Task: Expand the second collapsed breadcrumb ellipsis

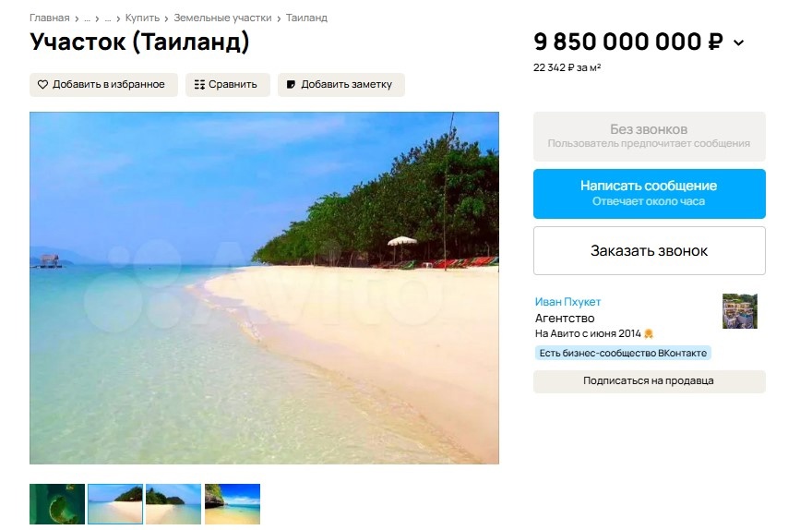Action: [x=107, y=18]
